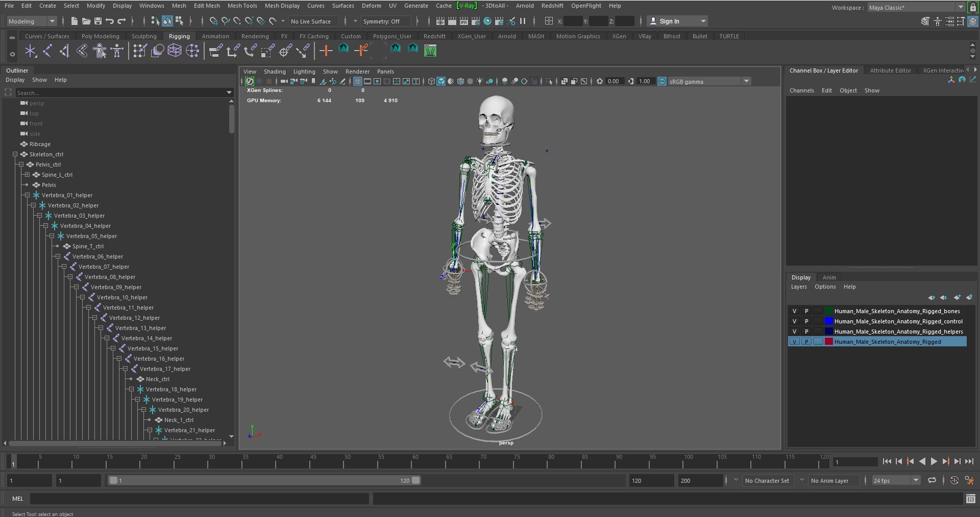Image resolution: width=980 pixels, height=517 pixels.
Task: Toggle visibility of the Rigged_bones layer
Action: tap(794, 311)
